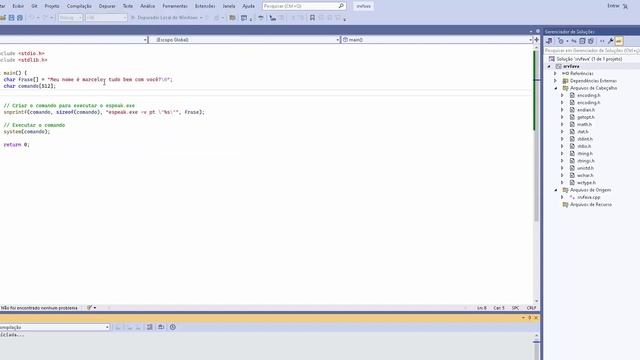Click the 'return 0;' code line
The height and width of the screenshot is (360, 640).
click(16, 144)
